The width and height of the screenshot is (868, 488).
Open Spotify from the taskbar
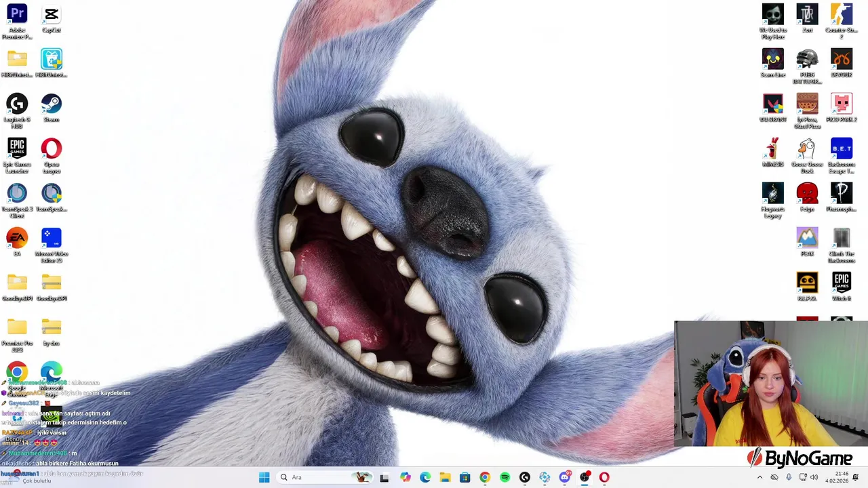click(505, 477)
